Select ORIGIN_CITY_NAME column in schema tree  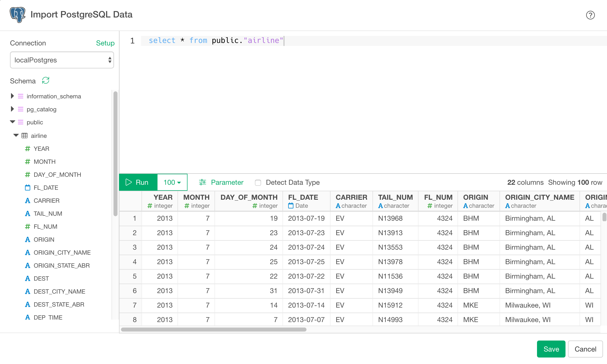coord(62,252)
